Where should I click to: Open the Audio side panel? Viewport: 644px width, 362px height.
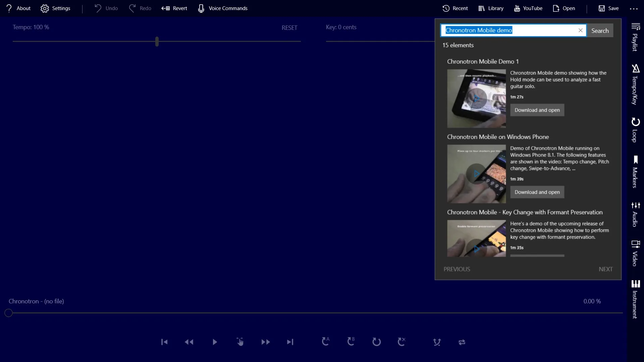point(635,215)
